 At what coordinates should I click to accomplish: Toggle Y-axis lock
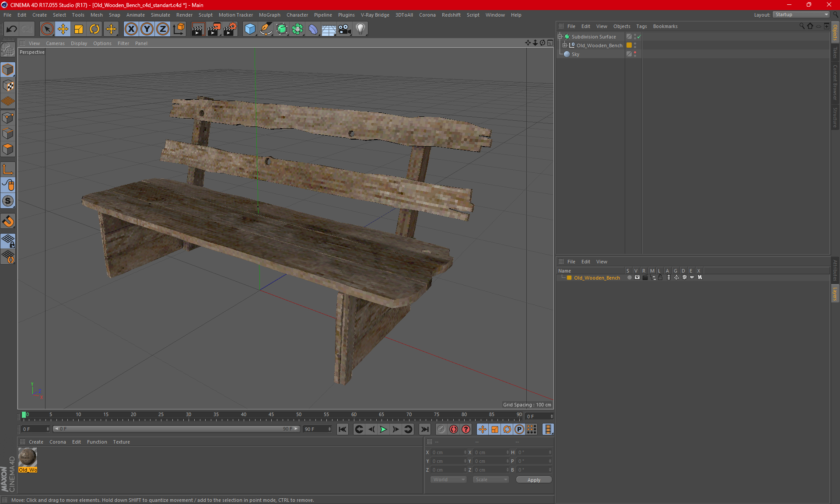(147, 29)
